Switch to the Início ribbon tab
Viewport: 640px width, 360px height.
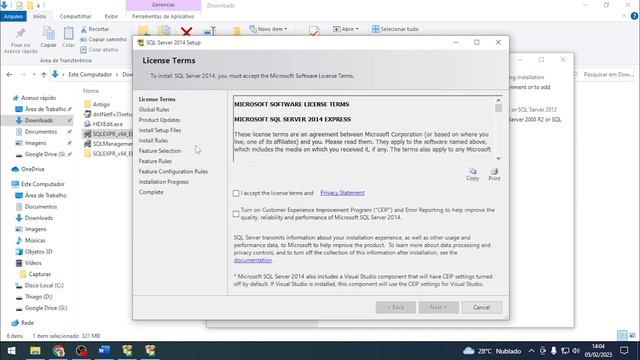pos(40,16)
